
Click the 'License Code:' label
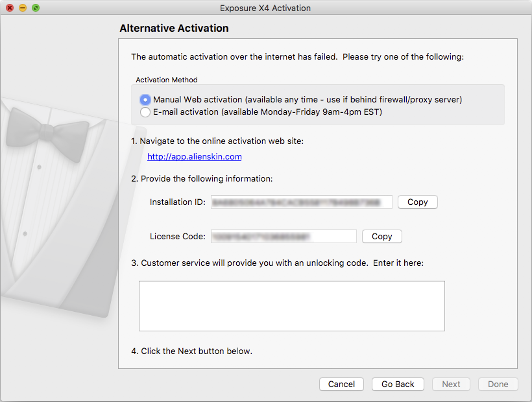(x=178, y=236)
